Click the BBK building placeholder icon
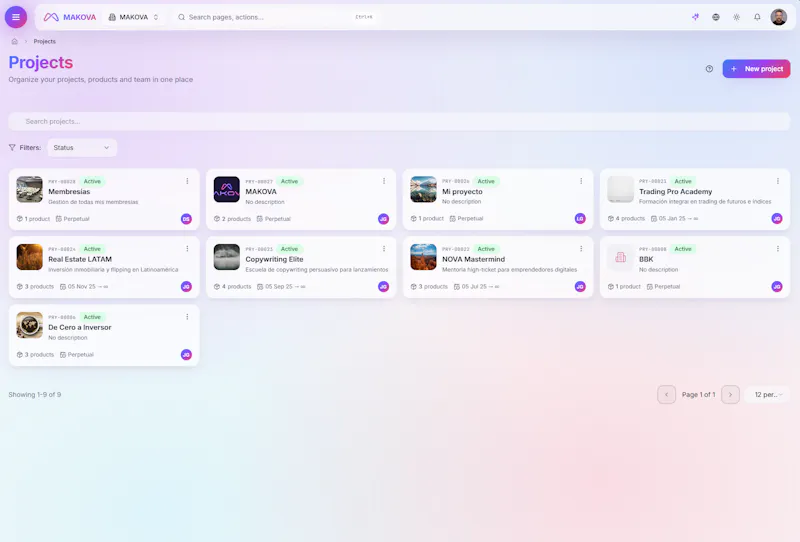The height and width of the screenshot is (542, 800). click(x=620, y=257)
